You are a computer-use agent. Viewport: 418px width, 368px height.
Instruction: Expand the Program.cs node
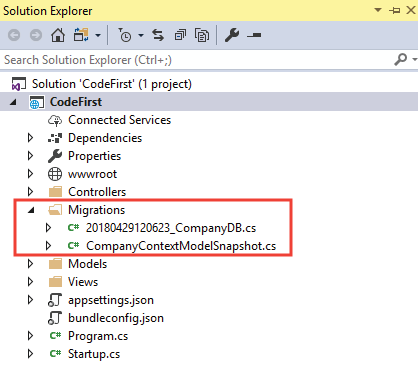click(x=30, y=336)
